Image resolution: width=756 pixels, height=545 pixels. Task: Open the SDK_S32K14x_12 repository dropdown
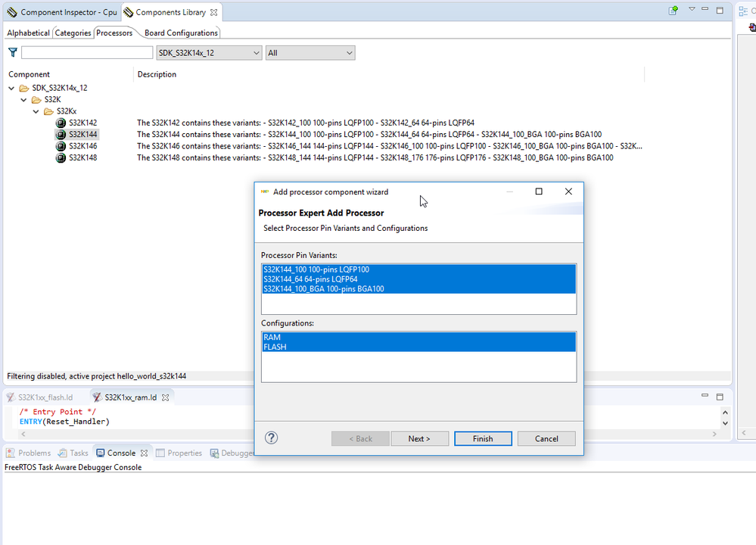click(210, 53)
